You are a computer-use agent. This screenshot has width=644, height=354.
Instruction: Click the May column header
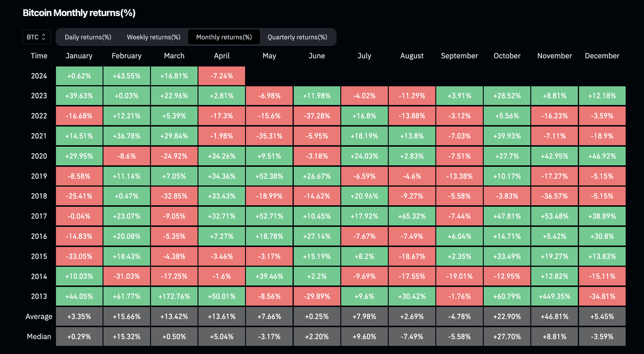(269, 56)
